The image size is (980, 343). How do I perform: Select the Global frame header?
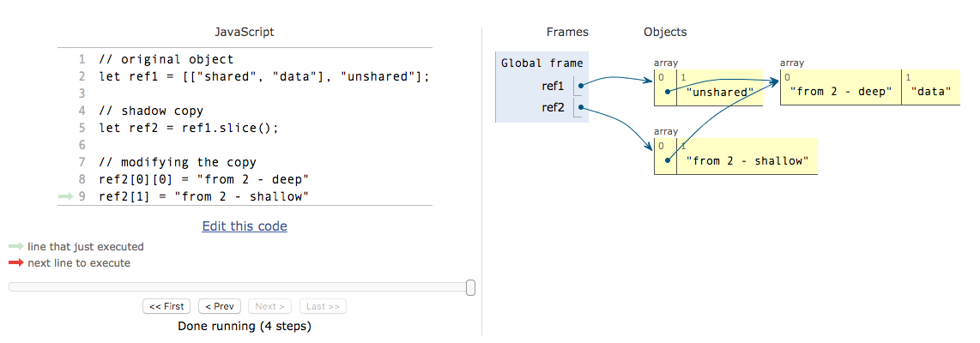click(x=541, y=63)
